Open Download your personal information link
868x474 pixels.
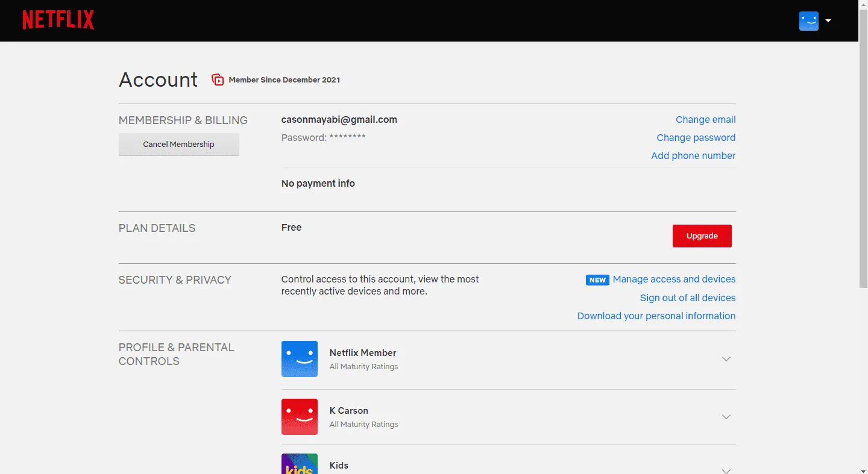pyautogui.click(x=656, y=316)
